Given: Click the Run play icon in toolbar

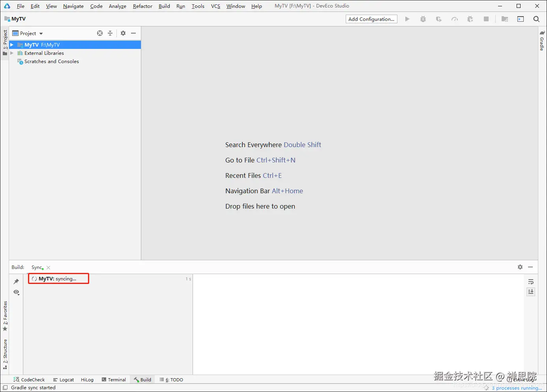Looking at the screenshot, I should [407, 19].
